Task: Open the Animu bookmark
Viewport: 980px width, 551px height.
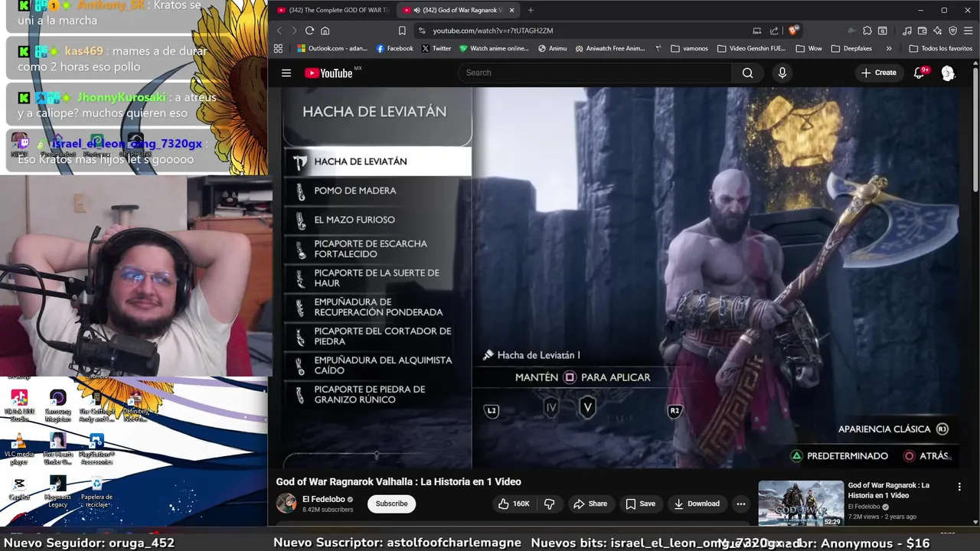Action: tap(552, 48)
